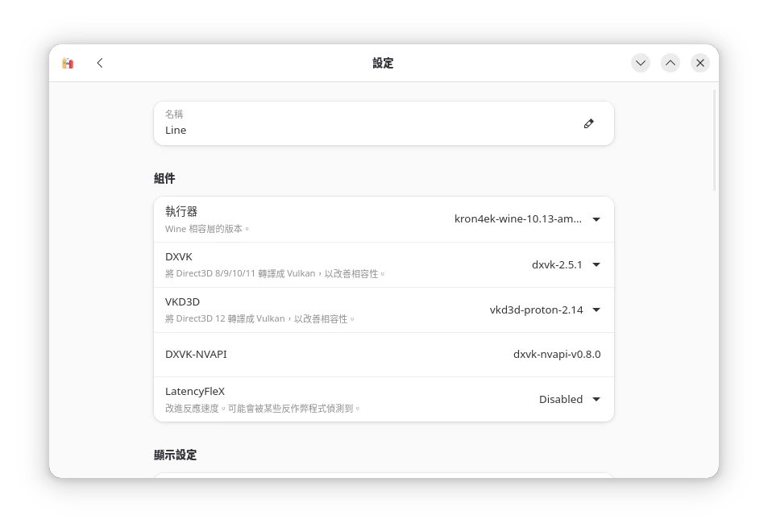Go back with the header back arrow
Viewport: 768px width, 532px height.
100,63
